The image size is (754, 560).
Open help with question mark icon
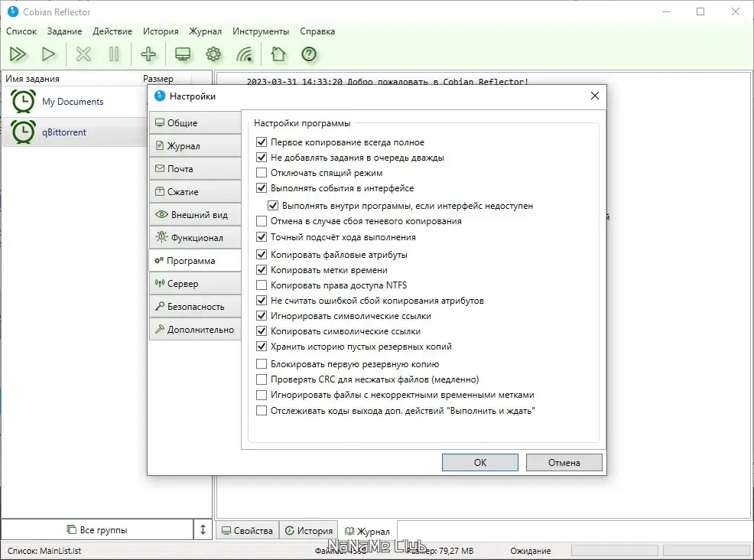309,54
